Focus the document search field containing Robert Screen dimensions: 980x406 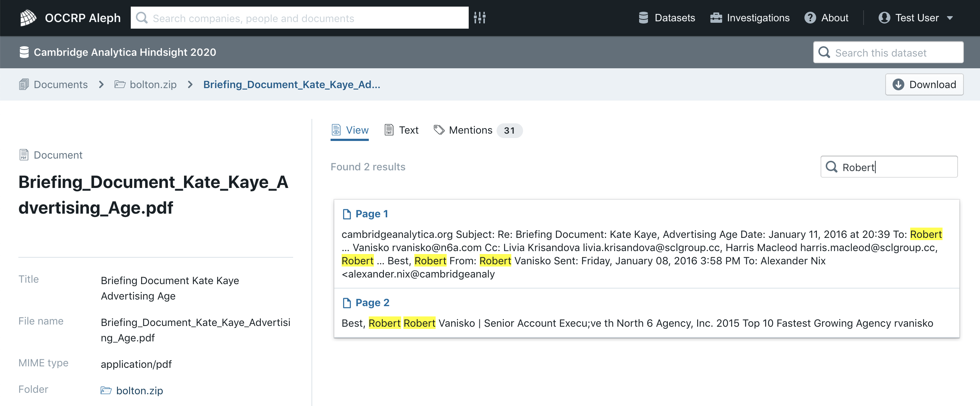click(889, 167)
